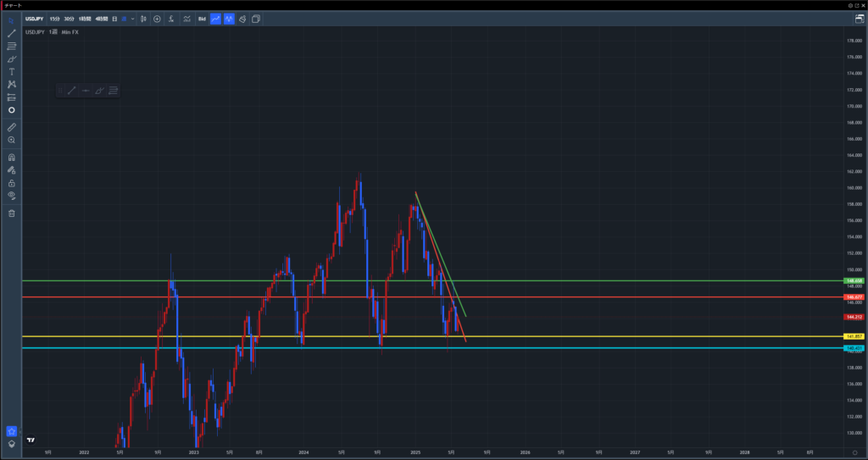Toggle the Bid price button
868x460 pixels.
tap(202, 19)
